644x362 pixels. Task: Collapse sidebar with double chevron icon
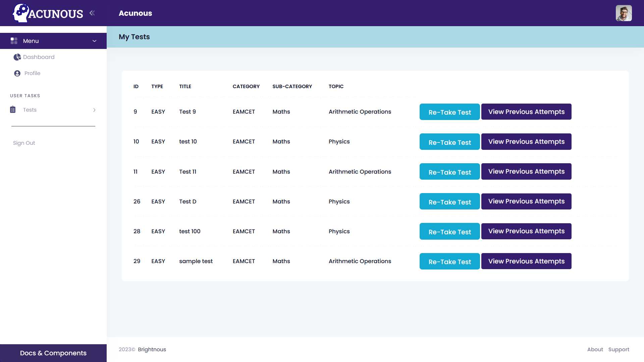click(92, 13)
